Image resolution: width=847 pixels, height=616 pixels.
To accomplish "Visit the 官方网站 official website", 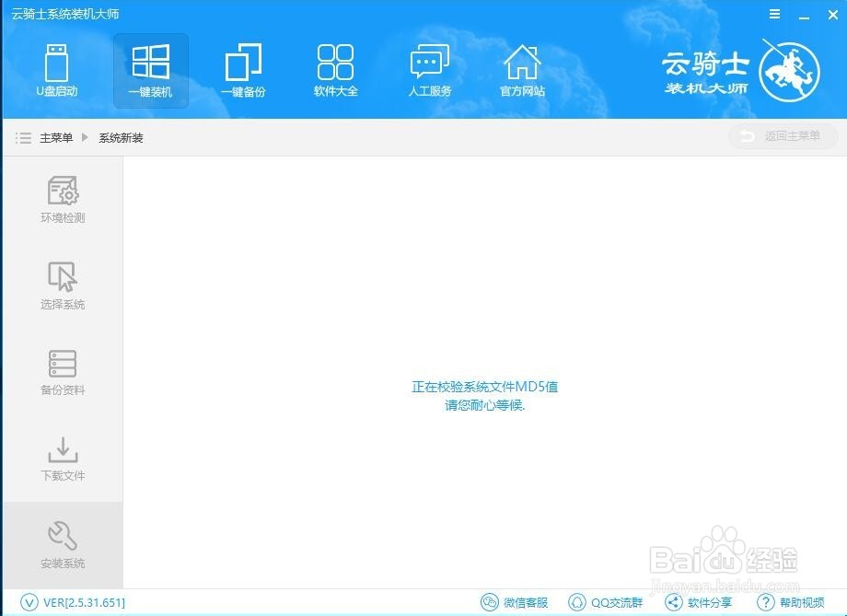I will (522, 71).
